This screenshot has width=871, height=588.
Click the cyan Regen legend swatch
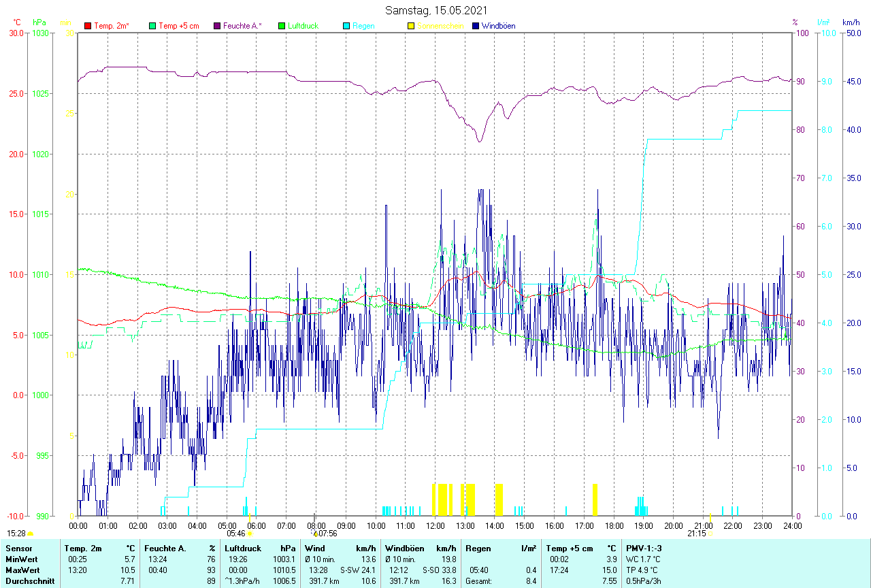click(x=346, y=26)
